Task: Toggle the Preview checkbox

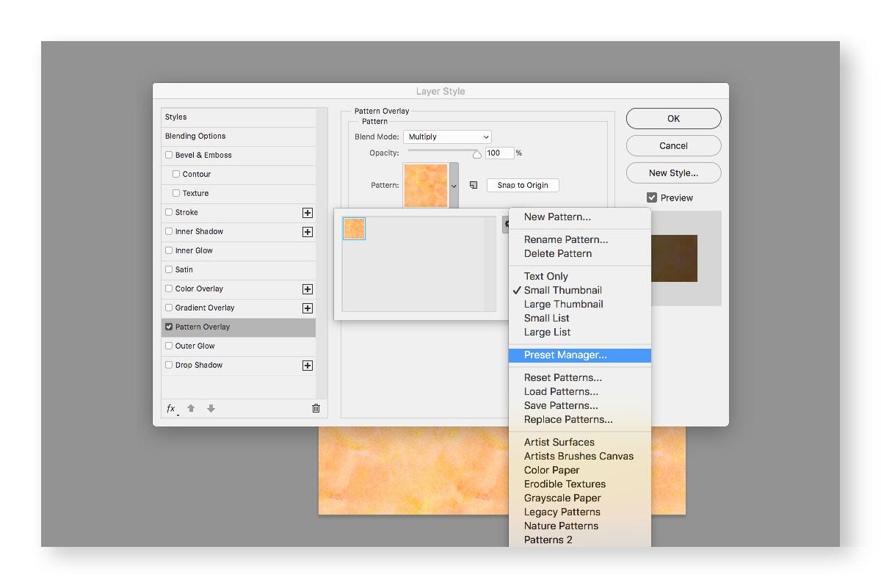Action: 652,197
